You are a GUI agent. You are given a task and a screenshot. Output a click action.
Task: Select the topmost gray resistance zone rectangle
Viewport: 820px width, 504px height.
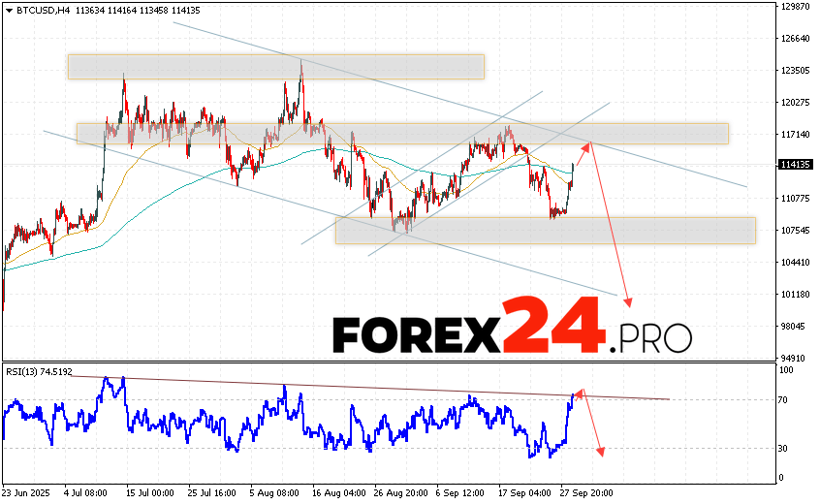tap(275, 66)
